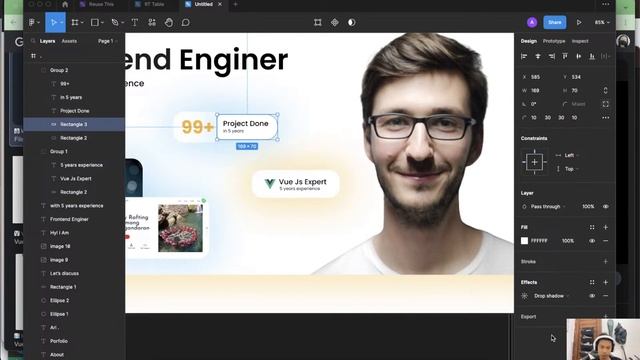Click the Create component icon
This screenshot has height=360, width=640.
[335, 22]
